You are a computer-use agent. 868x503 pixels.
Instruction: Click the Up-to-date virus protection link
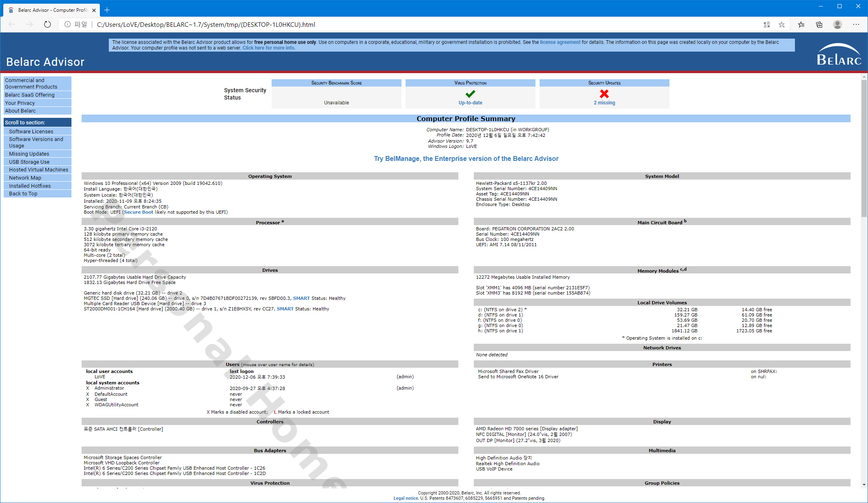(x=470, y=103)
